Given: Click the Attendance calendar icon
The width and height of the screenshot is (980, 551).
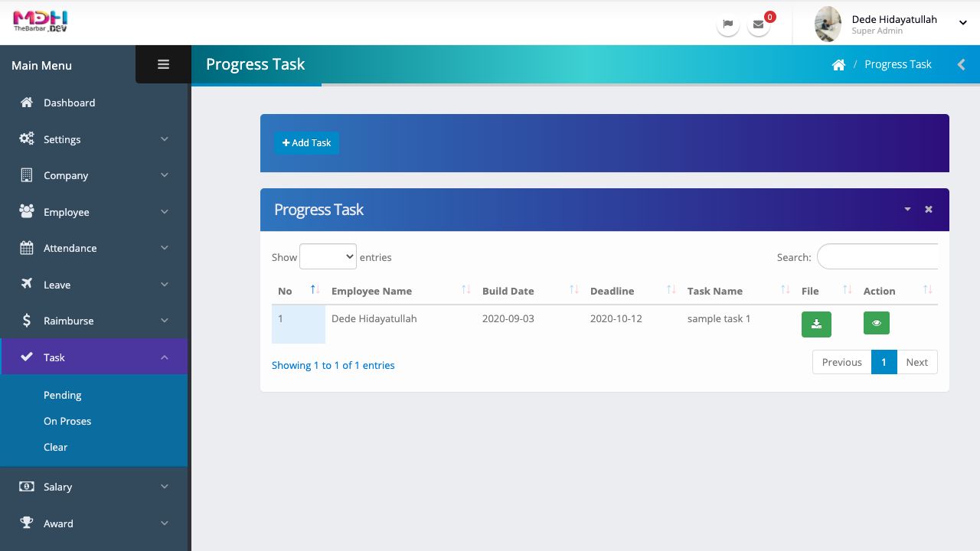Looking at the screenshot, I should 27,248.
